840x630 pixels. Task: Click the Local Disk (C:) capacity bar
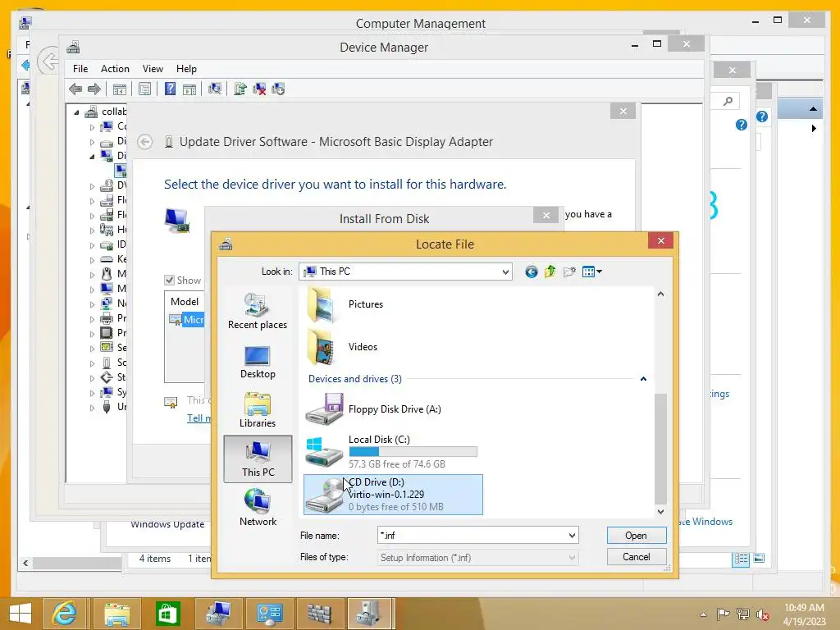point(413,452)
